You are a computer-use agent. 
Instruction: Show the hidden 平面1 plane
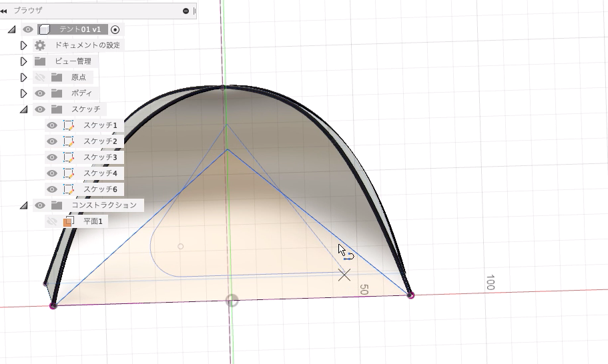(51, 221)
